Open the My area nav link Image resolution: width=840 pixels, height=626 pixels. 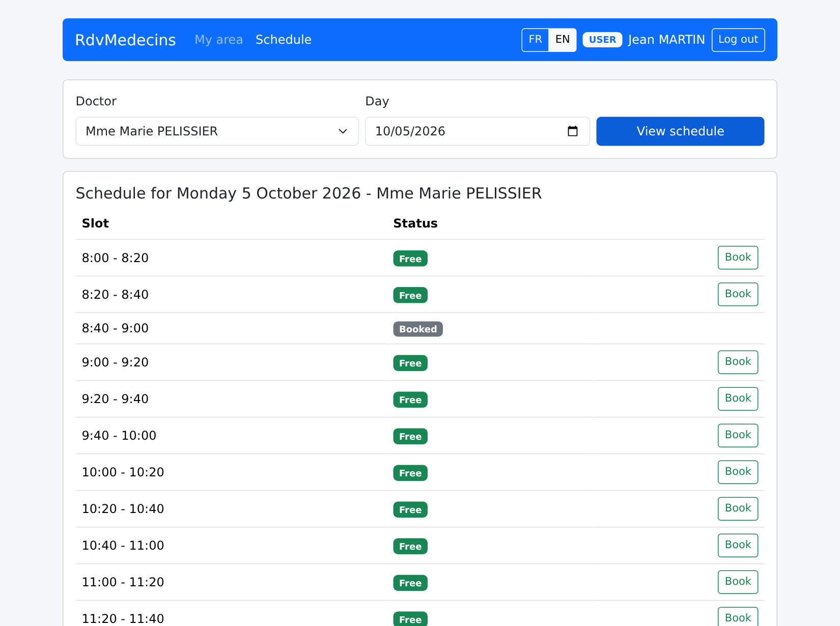point(219,40)
